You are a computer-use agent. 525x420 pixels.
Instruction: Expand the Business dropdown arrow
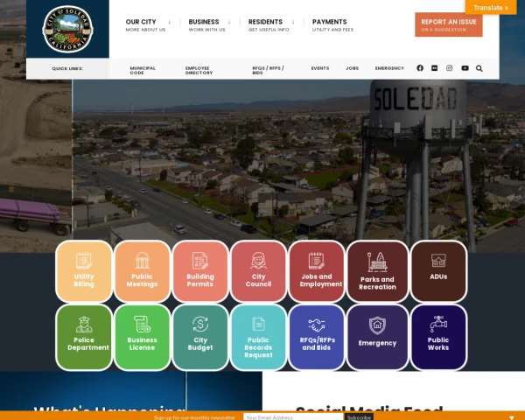(x=229, y=22)
